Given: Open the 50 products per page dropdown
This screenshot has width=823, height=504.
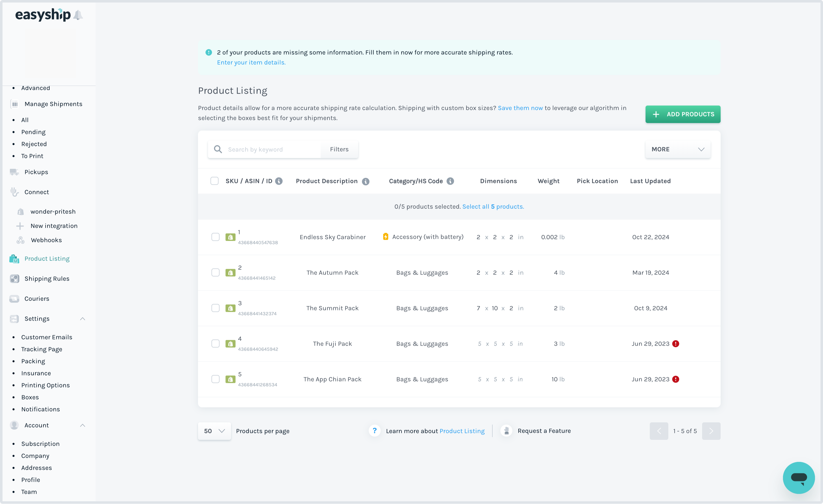Looking at the screenshot, I should coord(214,431).
